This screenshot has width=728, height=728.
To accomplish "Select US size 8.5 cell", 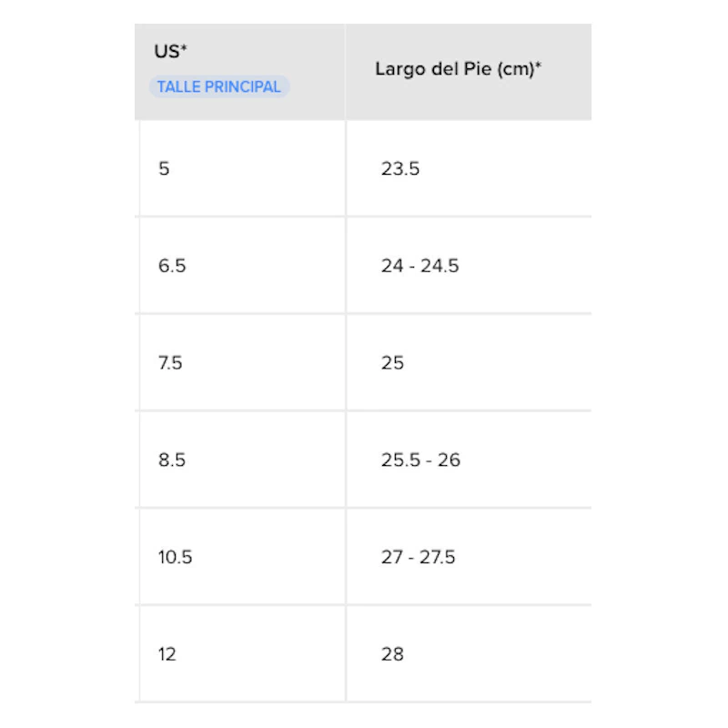I will tap(171, 460).
